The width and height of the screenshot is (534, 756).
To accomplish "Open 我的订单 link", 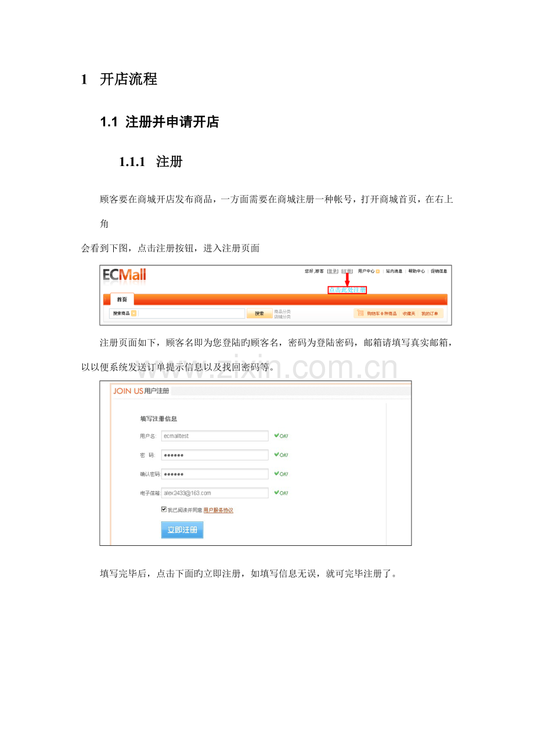I will pyautogui.click(x=430, y=314).
